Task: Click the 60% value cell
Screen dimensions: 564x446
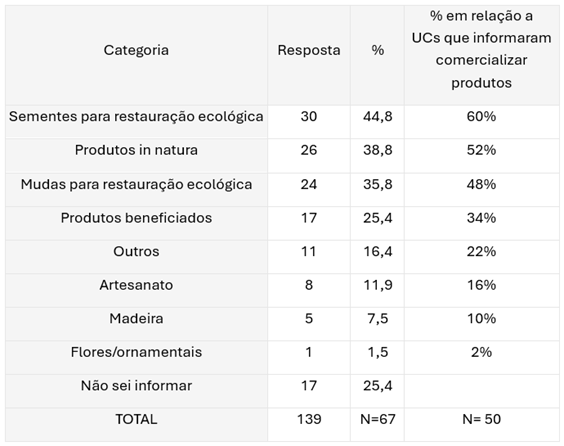Action: [482, 122]
